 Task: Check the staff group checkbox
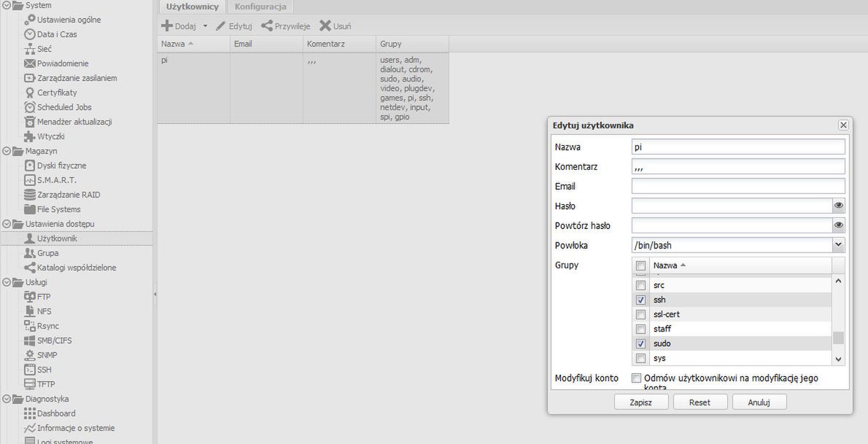[640, 329]
